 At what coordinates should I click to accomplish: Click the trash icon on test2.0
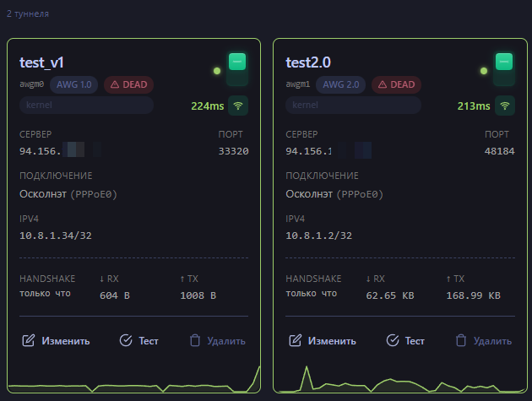click(x=461, y=340)
